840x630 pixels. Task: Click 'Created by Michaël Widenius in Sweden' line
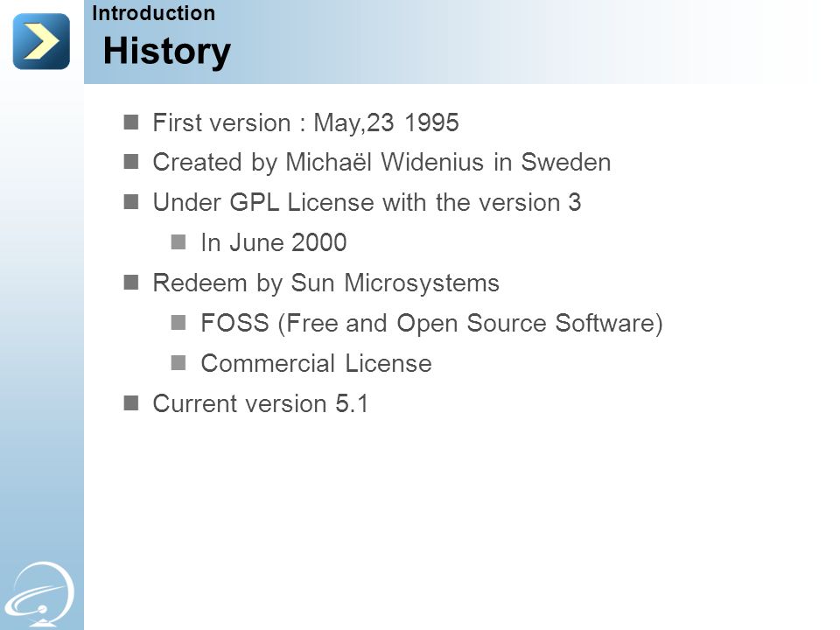tap(382, 163)
